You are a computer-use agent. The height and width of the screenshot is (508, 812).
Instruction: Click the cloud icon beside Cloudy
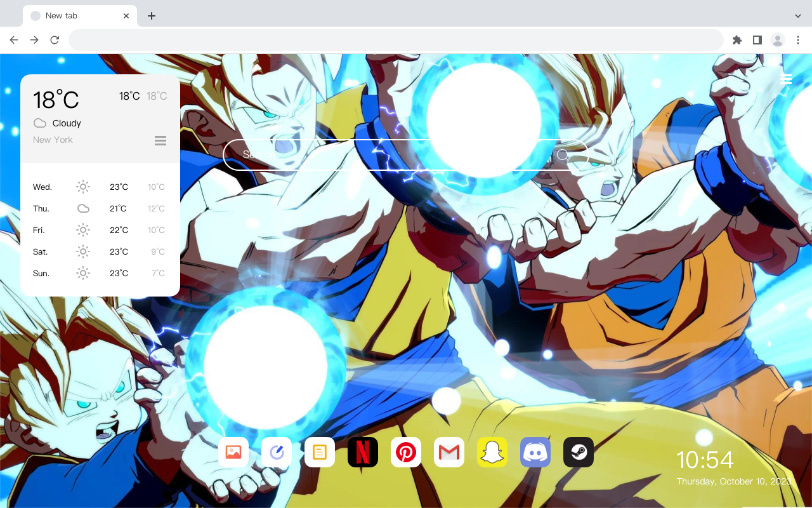[40, 123]
